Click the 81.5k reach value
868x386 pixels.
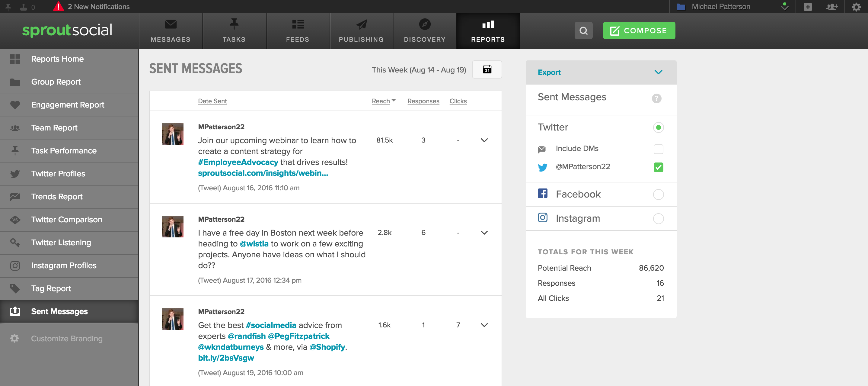pyautogui.click(x=384, y=140)
